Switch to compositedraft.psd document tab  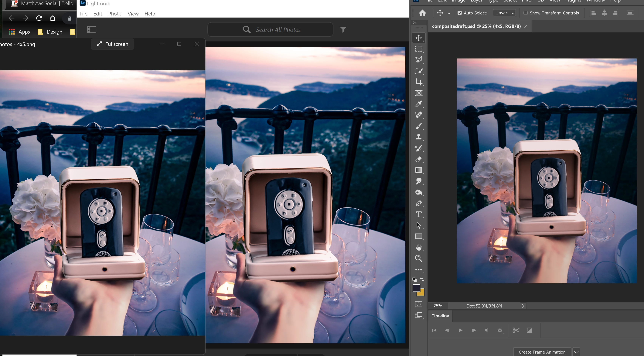click(x=476, y=26)
